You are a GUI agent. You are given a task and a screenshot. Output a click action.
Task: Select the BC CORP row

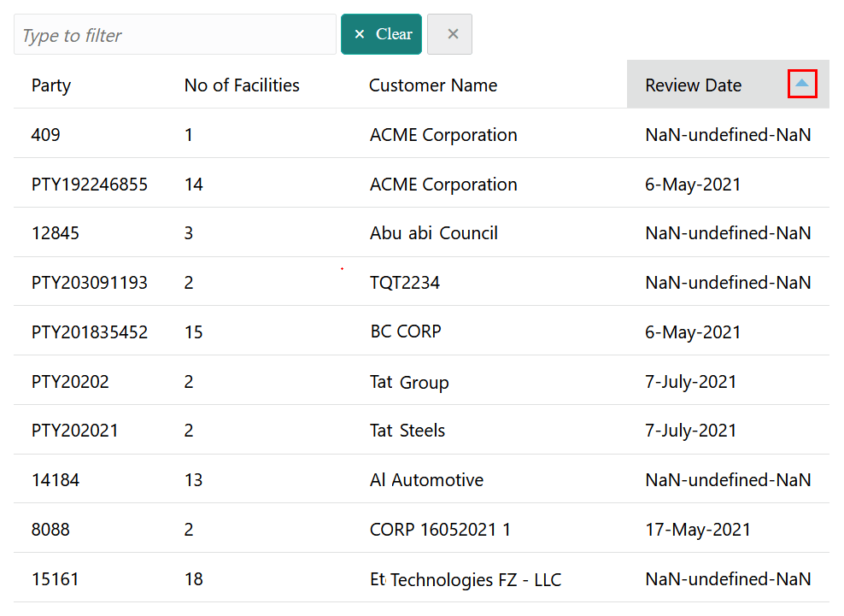[406, 331]
